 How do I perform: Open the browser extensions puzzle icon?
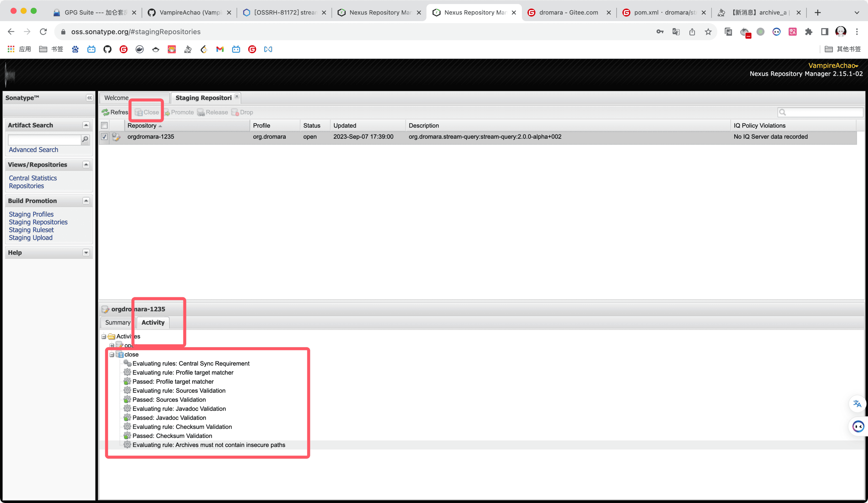(808, 32)
